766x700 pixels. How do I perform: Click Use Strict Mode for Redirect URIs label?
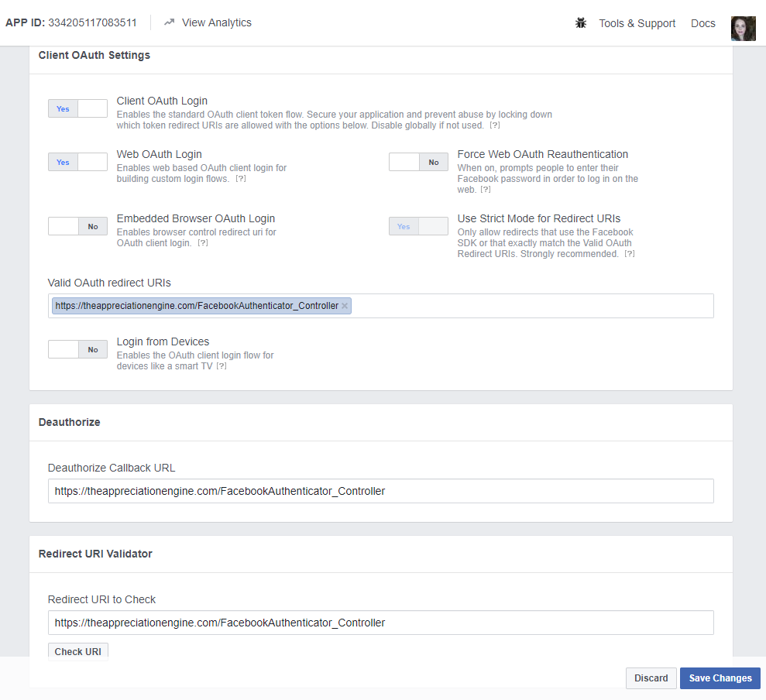(539, 218)
